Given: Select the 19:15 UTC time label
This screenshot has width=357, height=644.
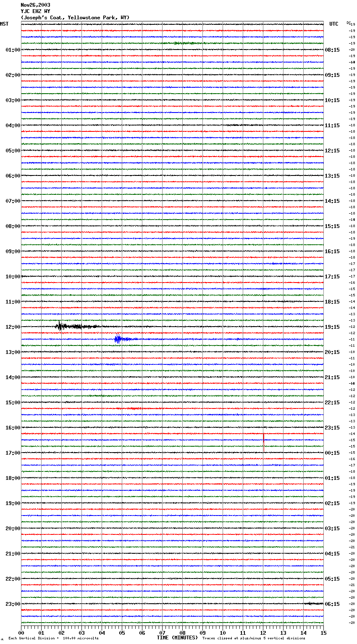Looking at the screenshot, I should click(x=332, y=327).
